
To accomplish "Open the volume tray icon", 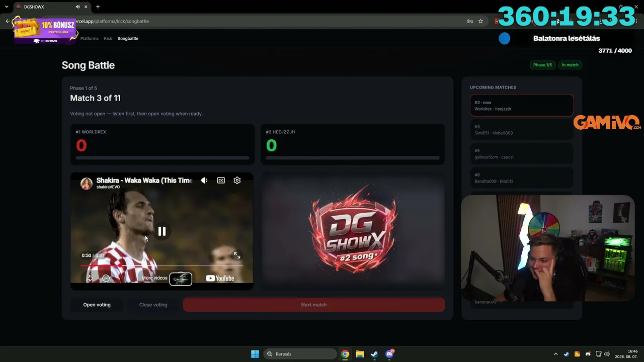I will (x=607, y=354).
